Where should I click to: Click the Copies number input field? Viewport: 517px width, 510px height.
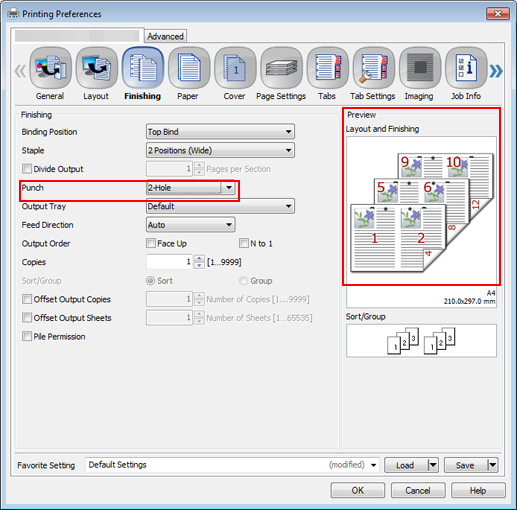point(169,262)
